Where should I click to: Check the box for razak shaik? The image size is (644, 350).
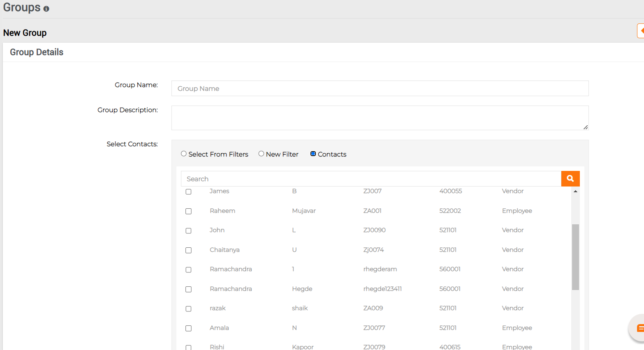point(188,309)
